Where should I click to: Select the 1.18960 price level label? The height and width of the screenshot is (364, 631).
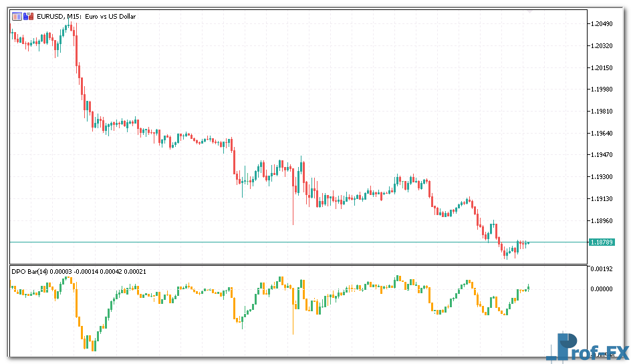[x=602, y=220]
